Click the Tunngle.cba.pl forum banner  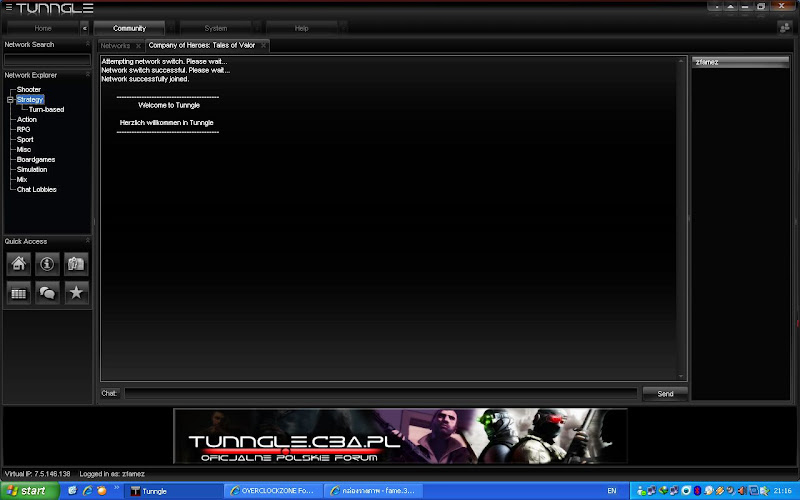(401, 436)
